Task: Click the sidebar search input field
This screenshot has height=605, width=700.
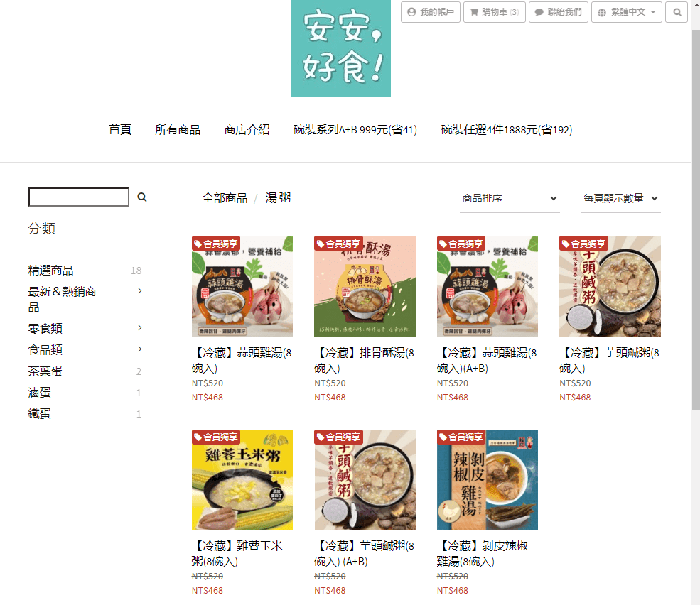Action: [x=79, y=197]
